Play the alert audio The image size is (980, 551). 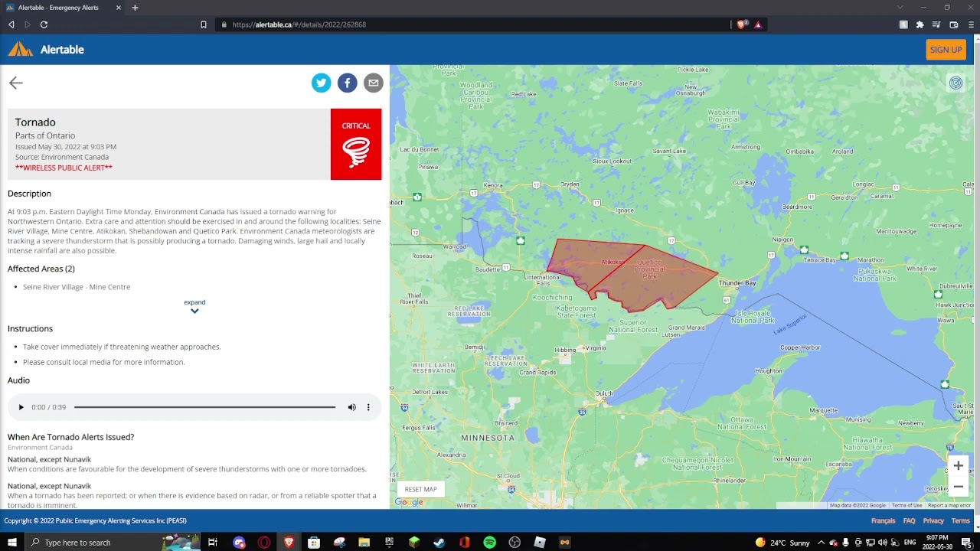(x=21, y=407)
